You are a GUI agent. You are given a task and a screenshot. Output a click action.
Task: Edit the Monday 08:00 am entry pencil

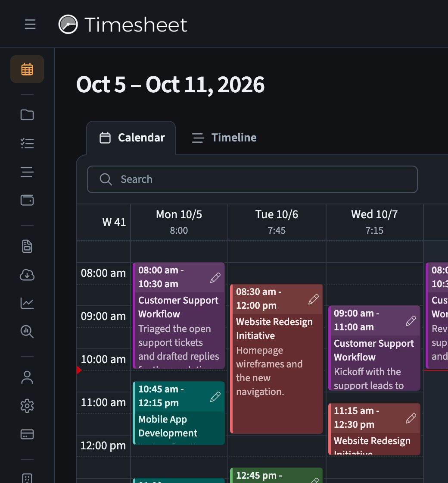215,278
